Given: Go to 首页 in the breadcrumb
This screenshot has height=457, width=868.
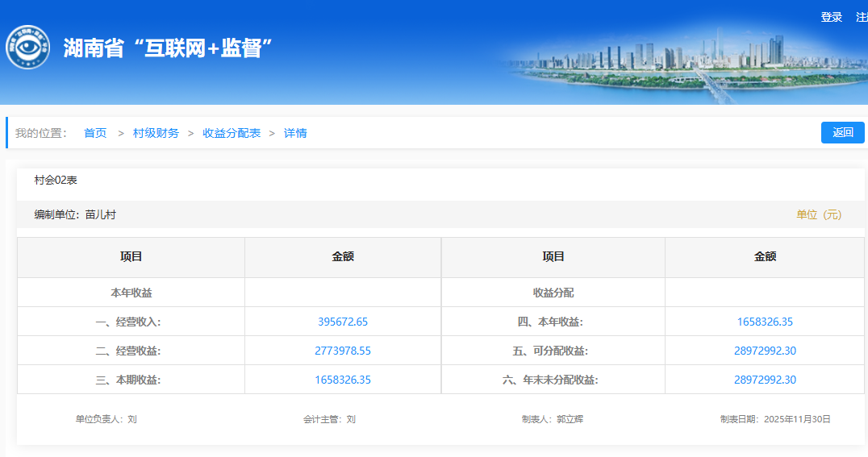Looking at the screenshot, I should 95,133.
